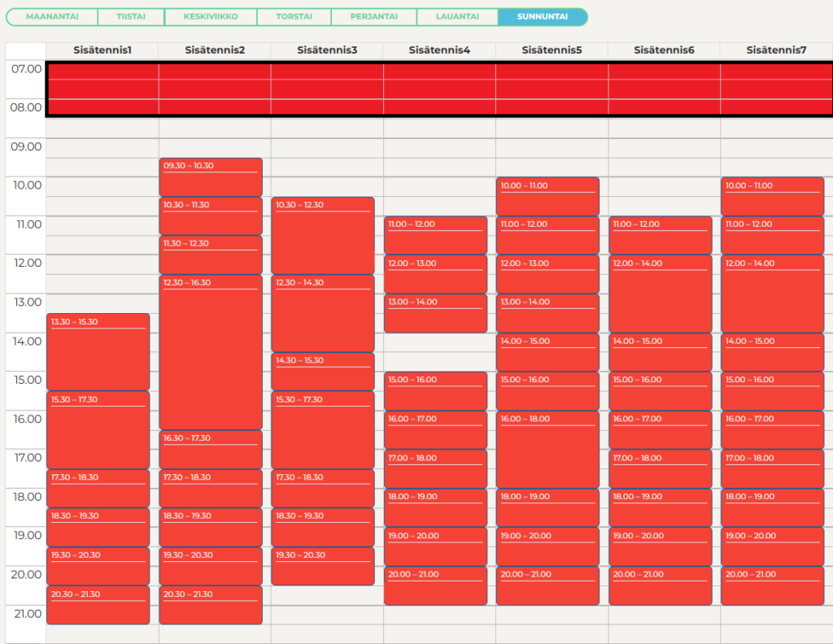This screenshot has height=644, width=833.
Task: Click the Sisätennis6 column header
Action: pyautogui.click(x=664, y=50)
